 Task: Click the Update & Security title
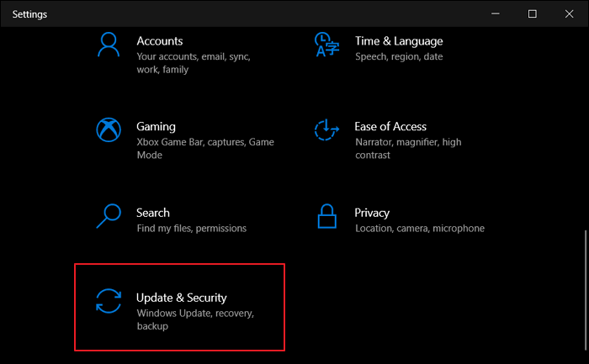pyautogui.click(x=182, y=298)
